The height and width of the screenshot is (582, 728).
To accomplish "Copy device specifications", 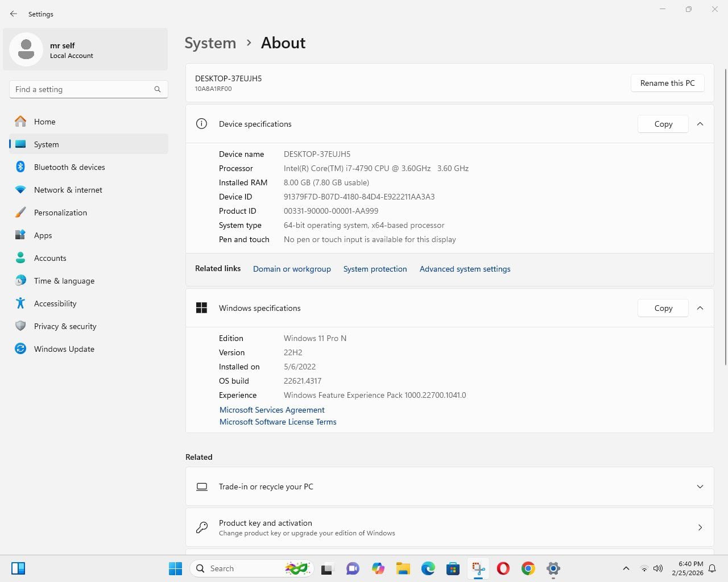I will (x=663, y=124).
